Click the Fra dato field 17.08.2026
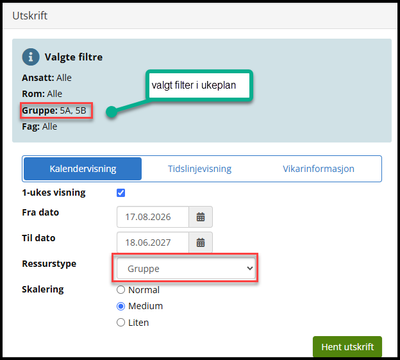The image size is (400, 360). pyautogui.click(x=153, y=217)
